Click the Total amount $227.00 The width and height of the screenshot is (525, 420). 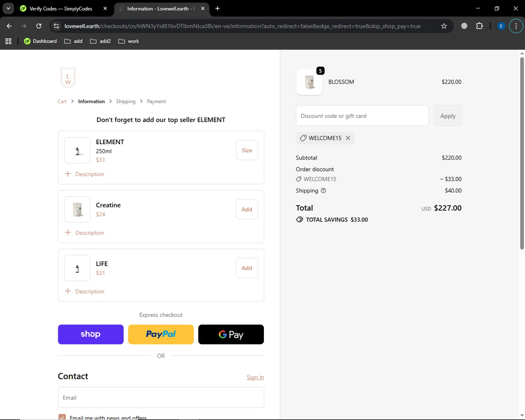coord(448,208)
